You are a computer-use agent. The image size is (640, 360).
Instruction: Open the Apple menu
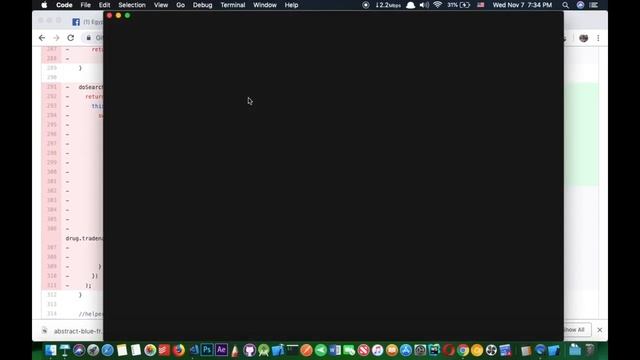(44, 5)
